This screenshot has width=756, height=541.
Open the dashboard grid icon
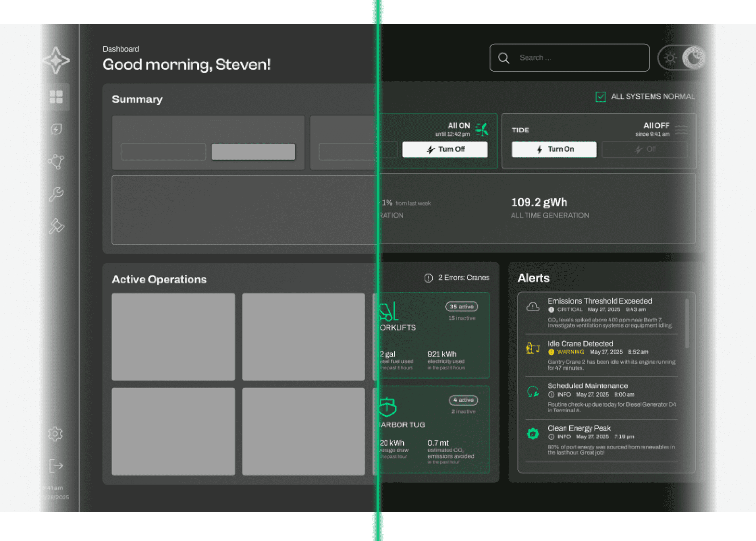pos(56,97)
